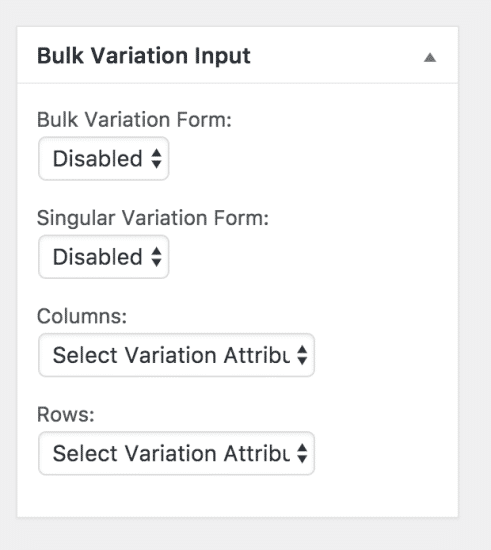This screenshot has height=550, width=491.
Task: Click Bulk Variation Form stepper arrows
Action: point(156,159)
